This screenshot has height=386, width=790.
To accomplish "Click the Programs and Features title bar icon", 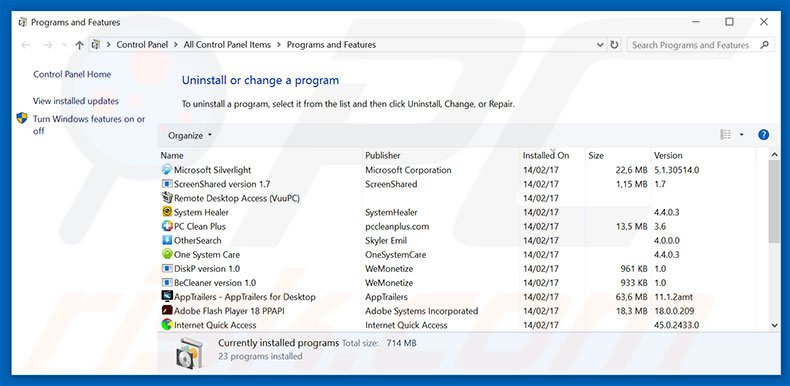I will tap(22, 22).
